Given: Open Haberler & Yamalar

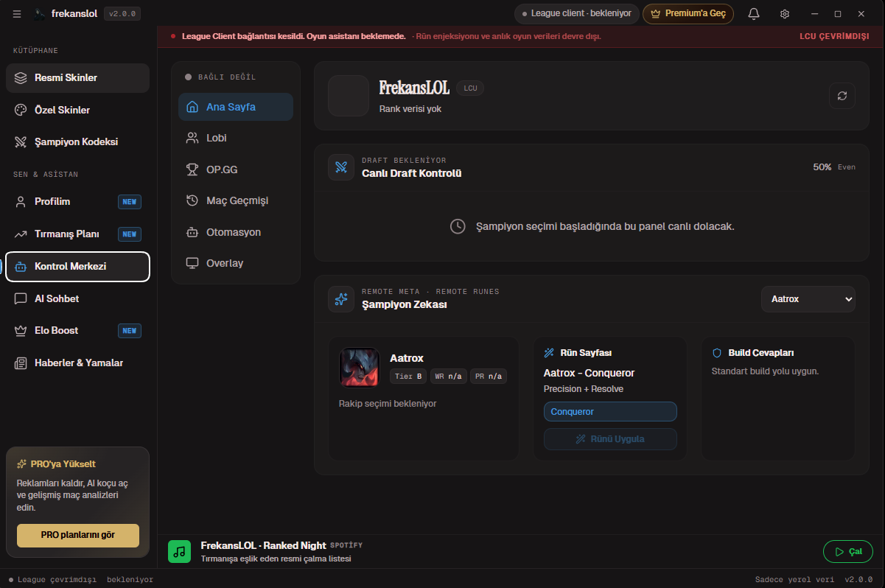Looking at the screenshot, I should pyautogui.click(x=77, y=363).
